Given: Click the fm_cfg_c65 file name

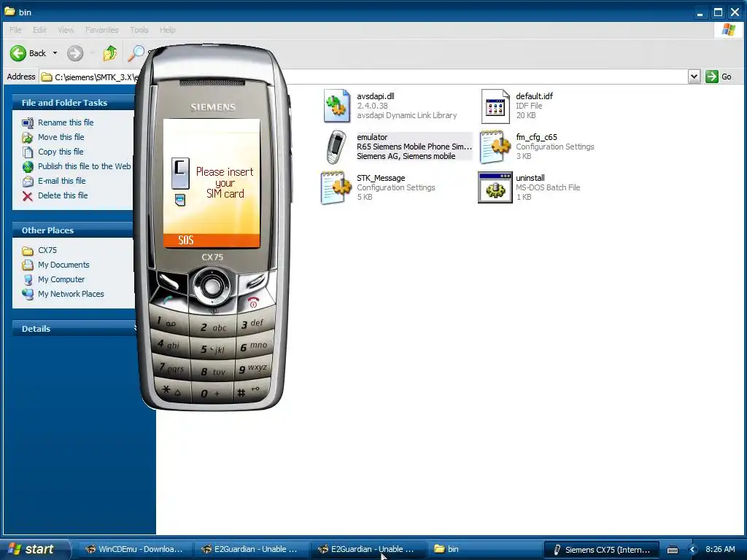Looking at the screenshot, I should coord(536,137).
